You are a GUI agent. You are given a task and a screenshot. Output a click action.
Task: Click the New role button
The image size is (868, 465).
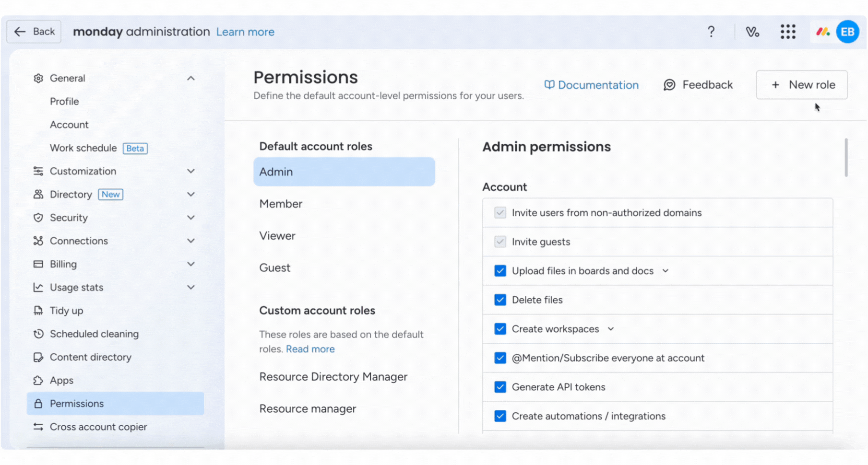pos(802,85)
